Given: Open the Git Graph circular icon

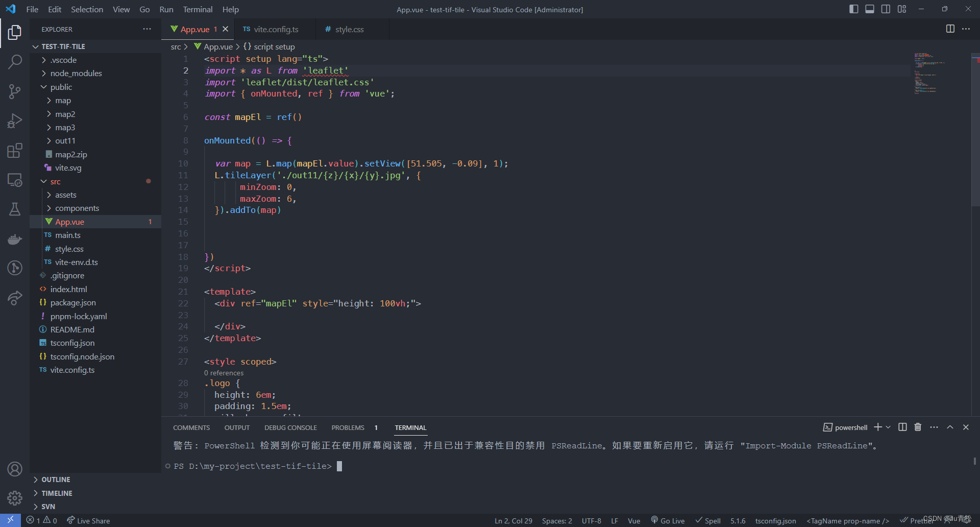Looking at the screenshot, I should (x=15, y=268).
